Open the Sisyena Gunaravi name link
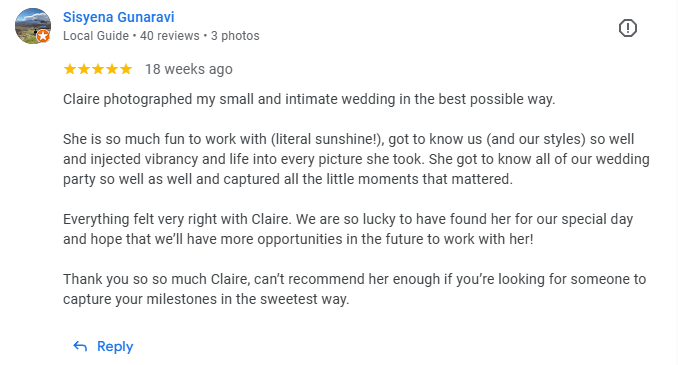Image resolution: width=678 pixels, height=365 pixels. click(x=118, y=17)
